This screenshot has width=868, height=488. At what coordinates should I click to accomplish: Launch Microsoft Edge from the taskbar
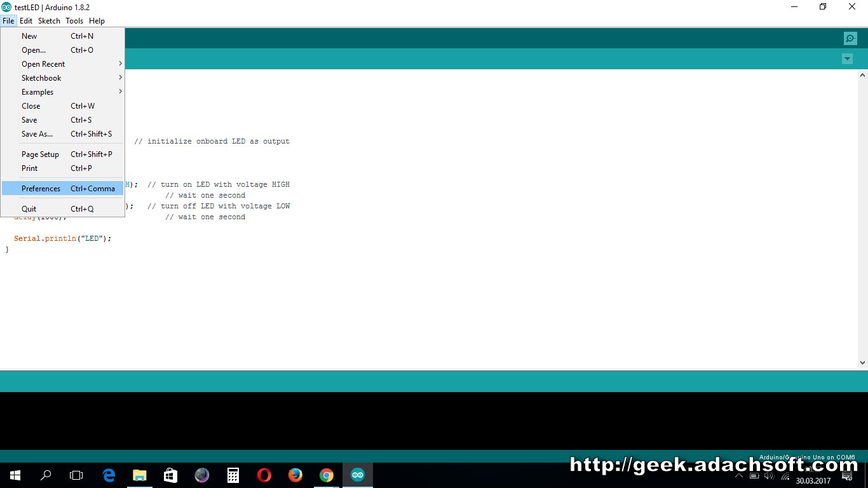109,475
